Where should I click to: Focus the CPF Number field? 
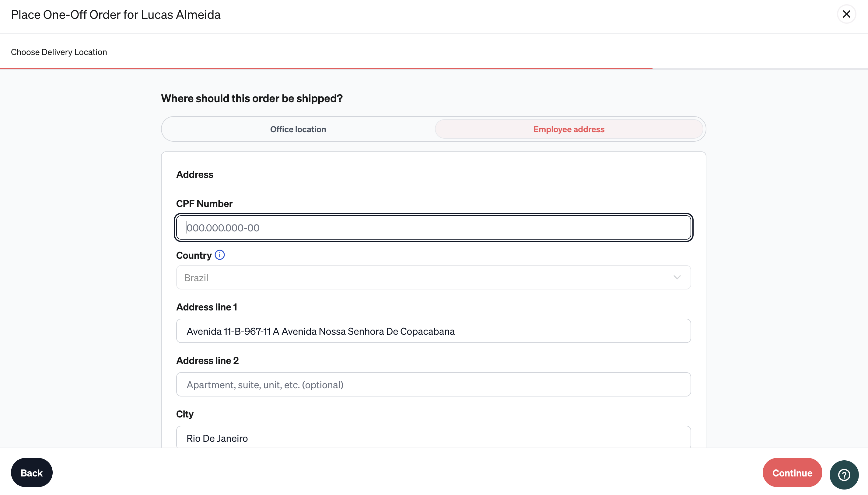(x=433, y=227)
